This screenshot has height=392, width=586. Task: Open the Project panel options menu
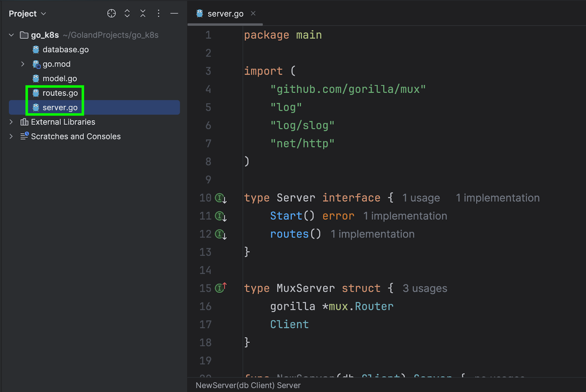point(159,14)
